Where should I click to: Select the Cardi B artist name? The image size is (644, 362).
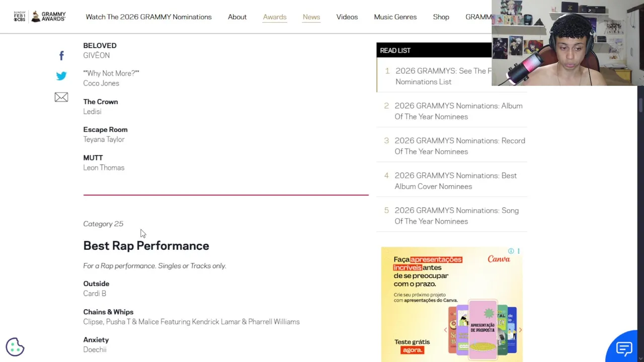click(x=95, y=294)
